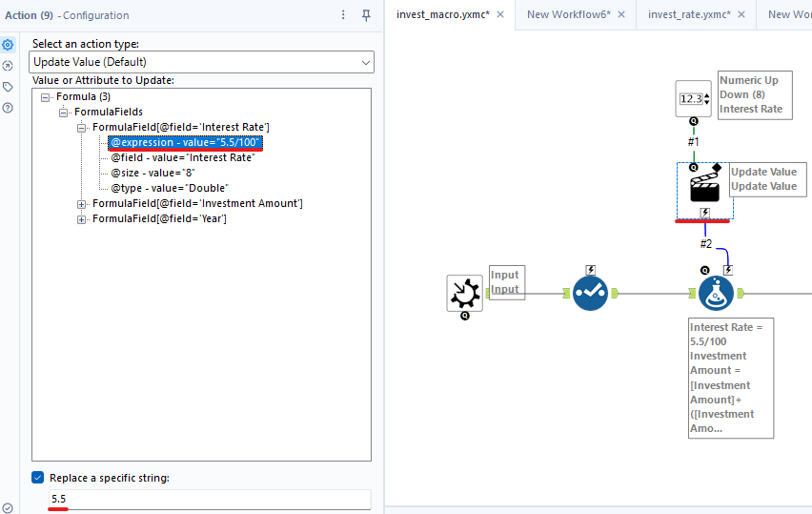Click lightning anchor above the Select tool
The width and height of the screenshot is (812, 514).
click(x=590, y=270)
